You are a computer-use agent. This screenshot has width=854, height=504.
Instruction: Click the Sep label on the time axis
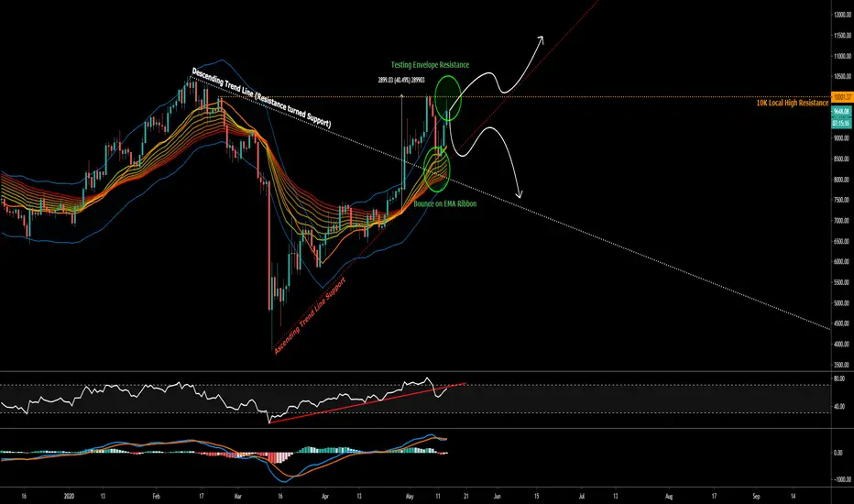(x=756, y=497)
